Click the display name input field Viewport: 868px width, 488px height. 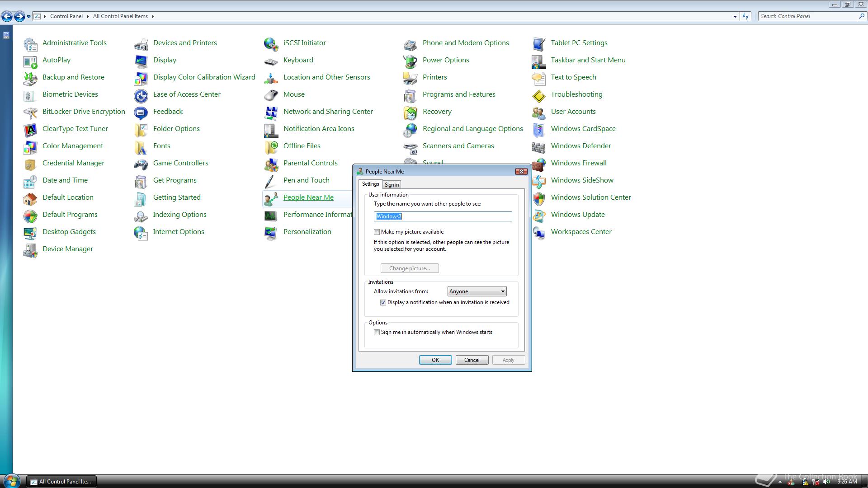[443, 216]
